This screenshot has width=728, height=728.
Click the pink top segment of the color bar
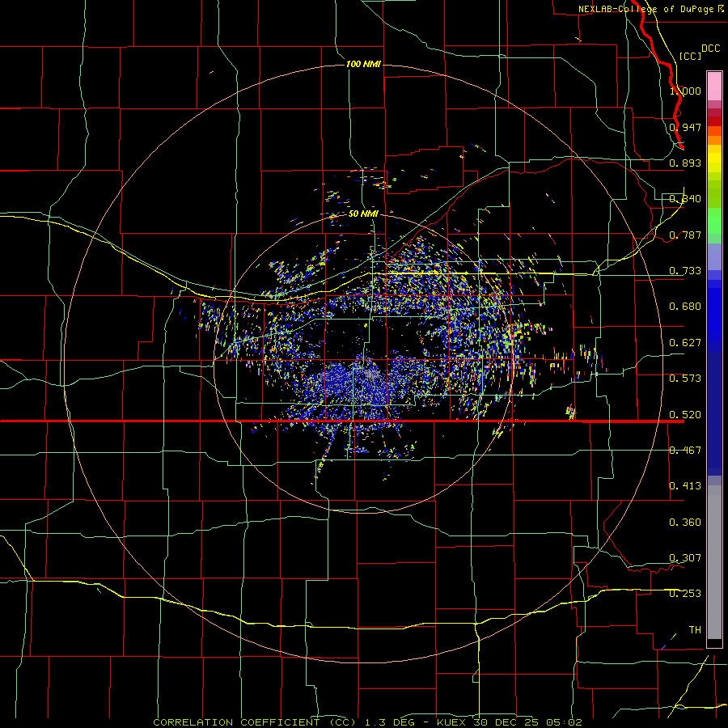pos(714,87)
